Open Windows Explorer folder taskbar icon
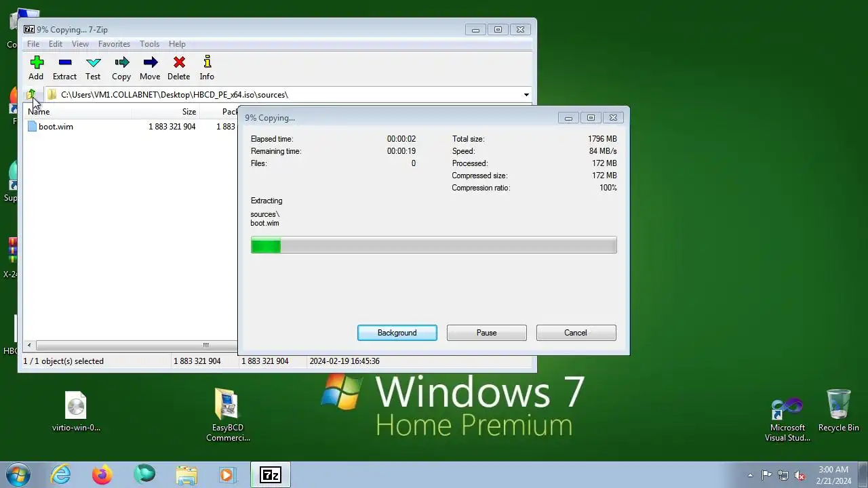The image size is (868, 488). click(186, 474)
